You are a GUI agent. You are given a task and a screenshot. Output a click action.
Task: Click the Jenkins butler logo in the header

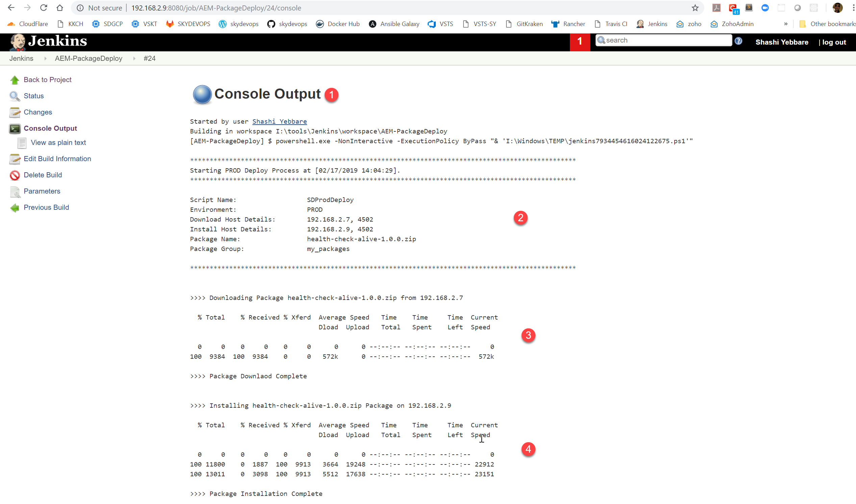18,42
